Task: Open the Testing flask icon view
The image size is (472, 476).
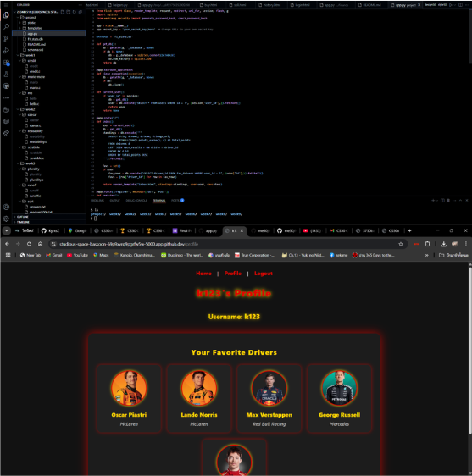Action: click(x=6, y=74)
